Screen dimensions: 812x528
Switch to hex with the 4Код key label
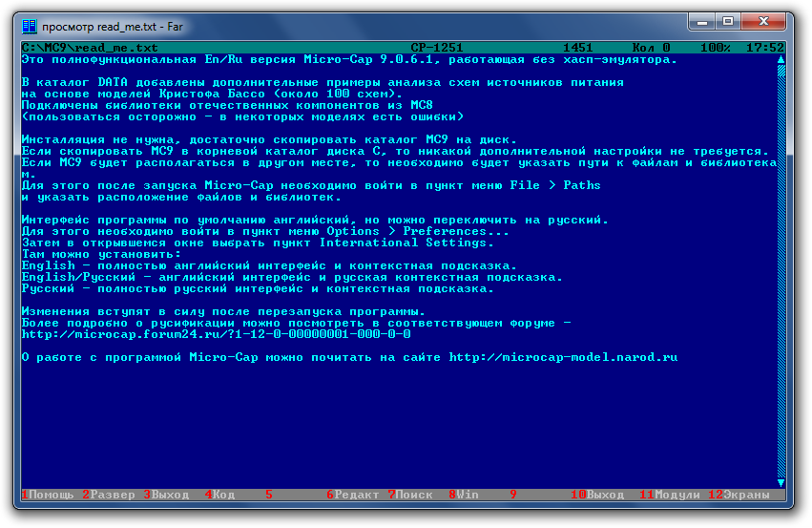(219, 495)
